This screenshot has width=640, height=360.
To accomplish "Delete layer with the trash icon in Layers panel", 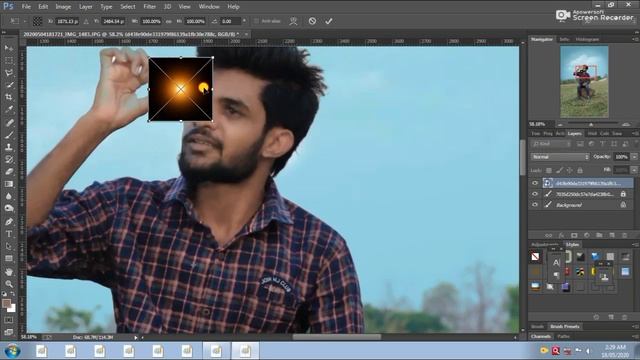I will [624, 235].
